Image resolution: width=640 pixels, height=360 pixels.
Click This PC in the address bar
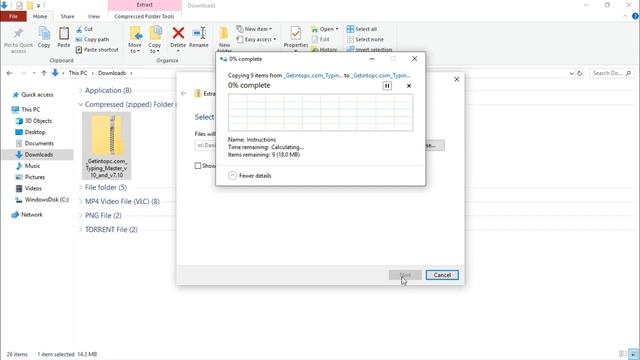coord(78,73)
